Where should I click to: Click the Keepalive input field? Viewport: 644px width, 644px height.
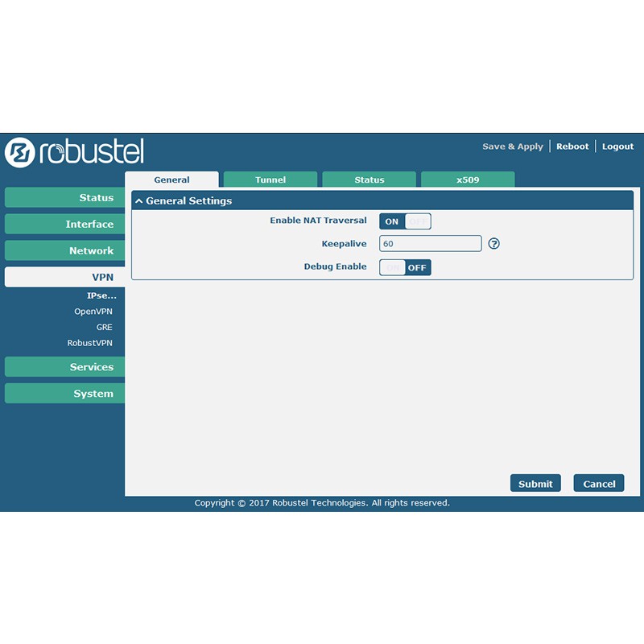(x=430, y=244)
